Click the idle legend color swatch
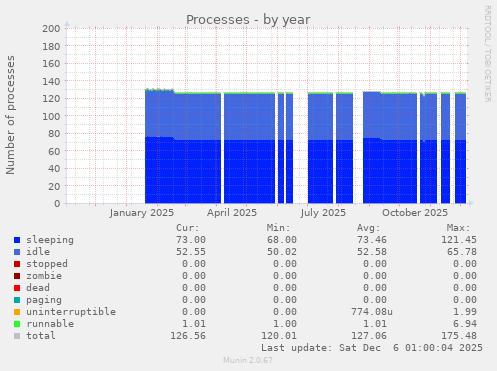This screenshot has width=497, height=371. click(17, 252)
